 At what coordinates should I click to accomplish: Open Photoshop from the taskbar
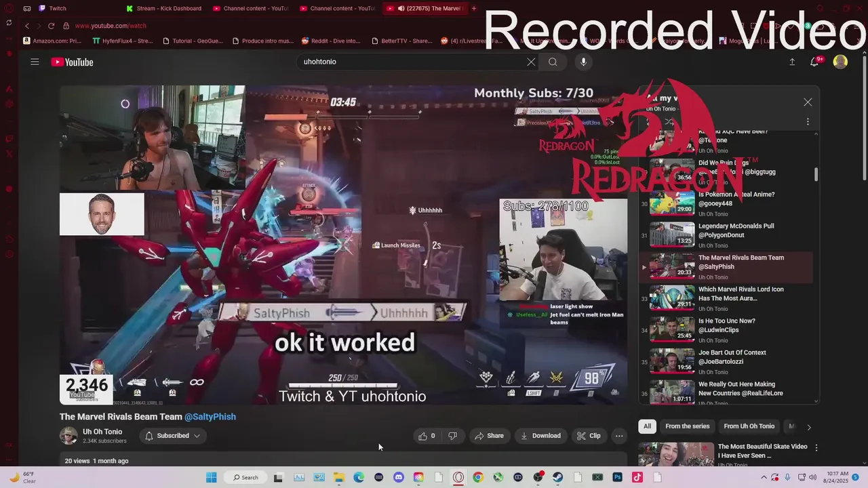coord(617,477)
